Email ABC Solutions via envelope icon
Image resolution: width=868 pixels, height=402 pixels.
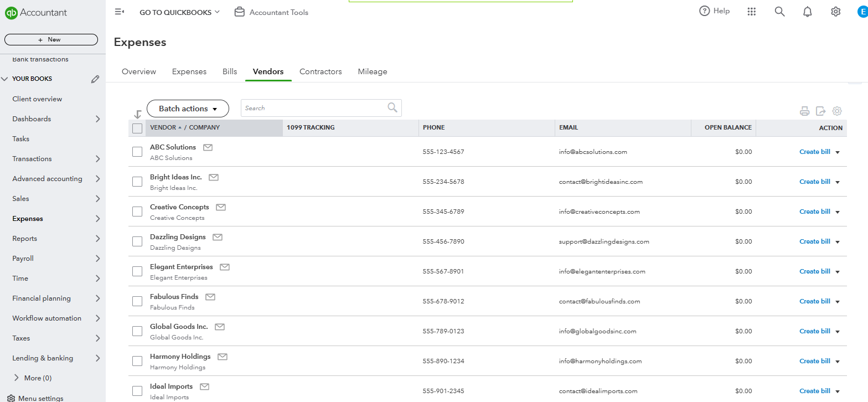click(x=208, y=147)
